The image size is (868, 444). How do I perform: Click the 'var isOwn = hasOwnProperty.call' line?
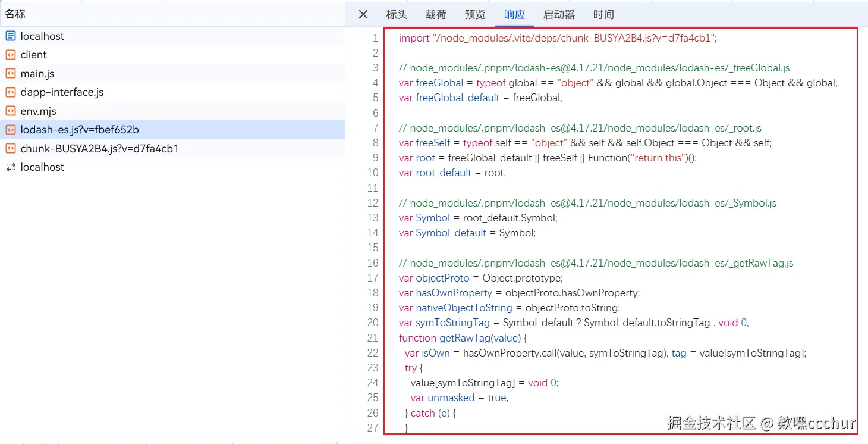tap(606, 353)
